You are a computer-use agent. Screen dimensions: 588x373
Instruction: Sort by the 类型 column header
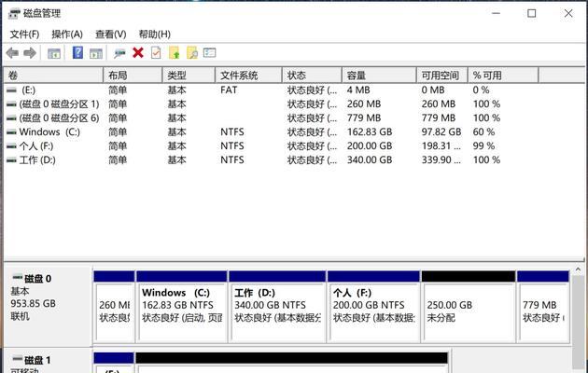(x=189, y=76)
